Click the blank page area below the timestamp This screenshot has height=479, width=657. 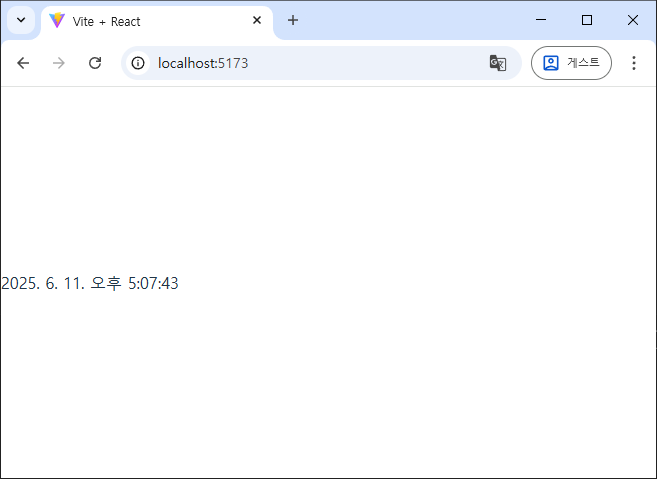tap(328, 390)
